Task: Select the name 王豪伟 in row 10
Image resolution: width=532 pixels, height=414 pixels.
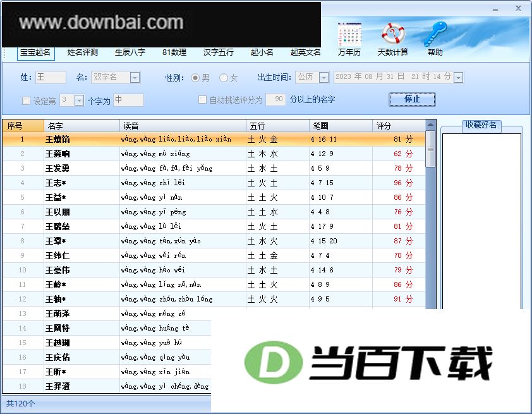Action: pyautogui.click(x=57, y=270)
